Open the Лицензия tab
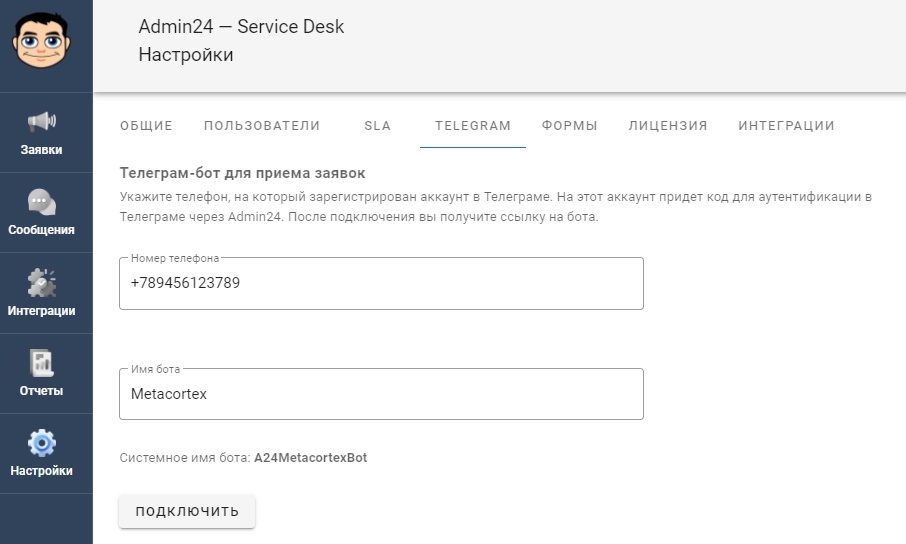 coord(668,126)
